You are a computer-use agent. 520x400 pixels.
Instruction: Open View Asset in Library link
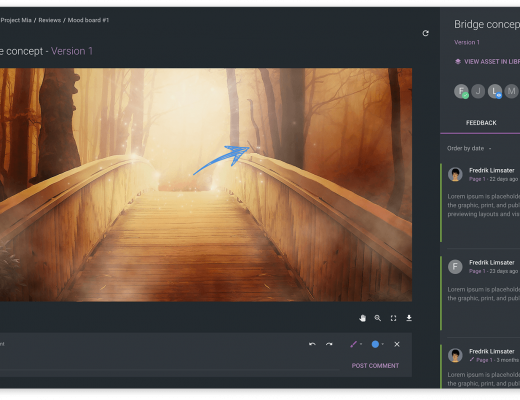tap(487, 62)
